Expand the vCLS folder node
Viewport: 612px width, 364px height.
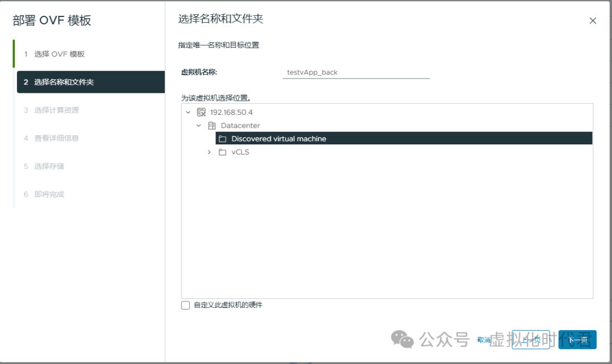tap(209, 152)
